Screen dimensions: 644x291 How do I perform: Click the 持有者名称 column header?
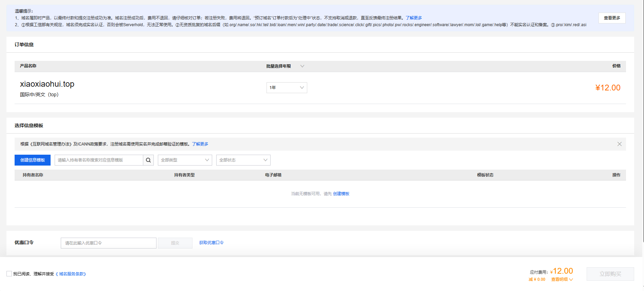pos(33,175)
